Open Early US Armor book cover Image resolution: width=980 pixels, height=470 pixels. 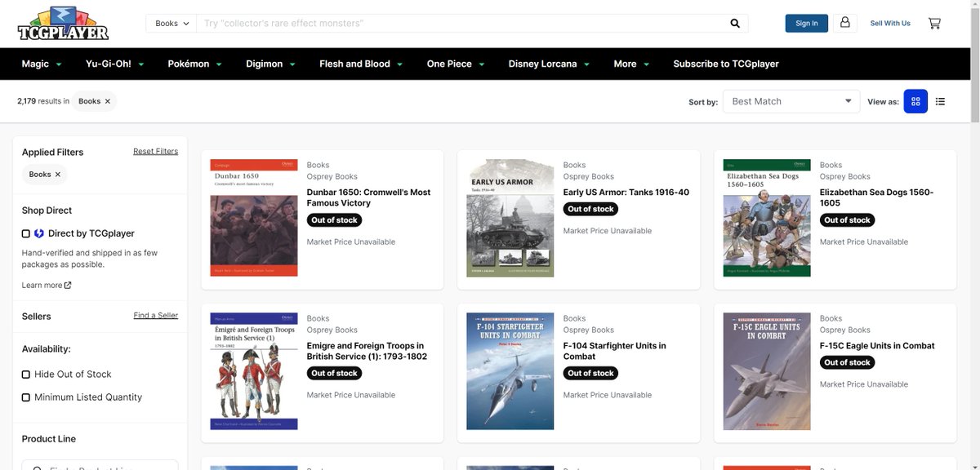click(510, 218)
